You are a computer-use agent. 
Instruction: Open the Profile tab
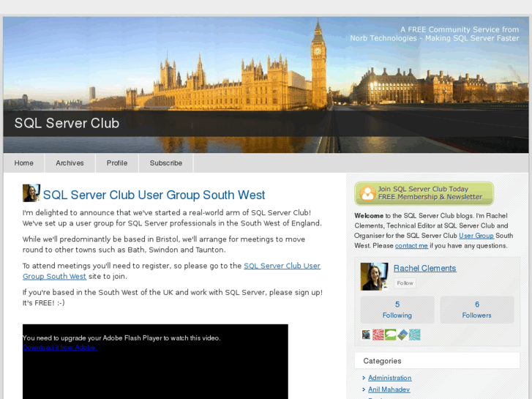coord(117,163)
